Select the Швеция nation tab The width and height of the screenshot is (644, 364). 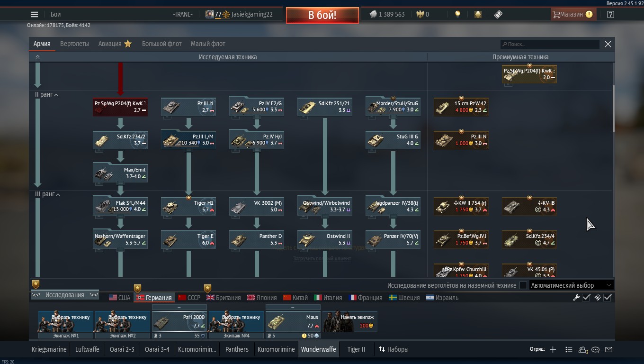pyautogui.click(x=404, y=298)
